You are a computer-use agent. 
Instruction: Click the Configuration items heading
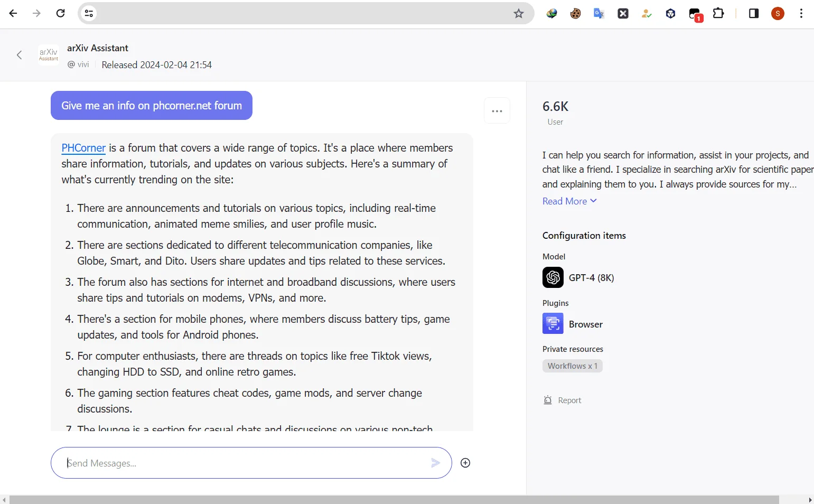point(584,236)
